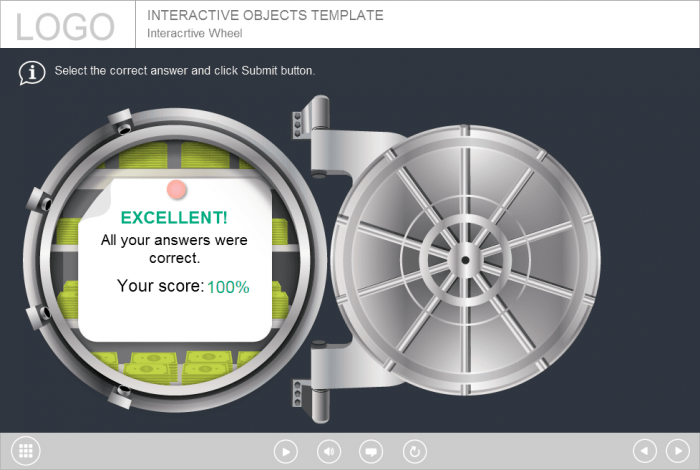The image size is (700, 470).
Task: Click the vault door wheel center
Action: [464, 260]
